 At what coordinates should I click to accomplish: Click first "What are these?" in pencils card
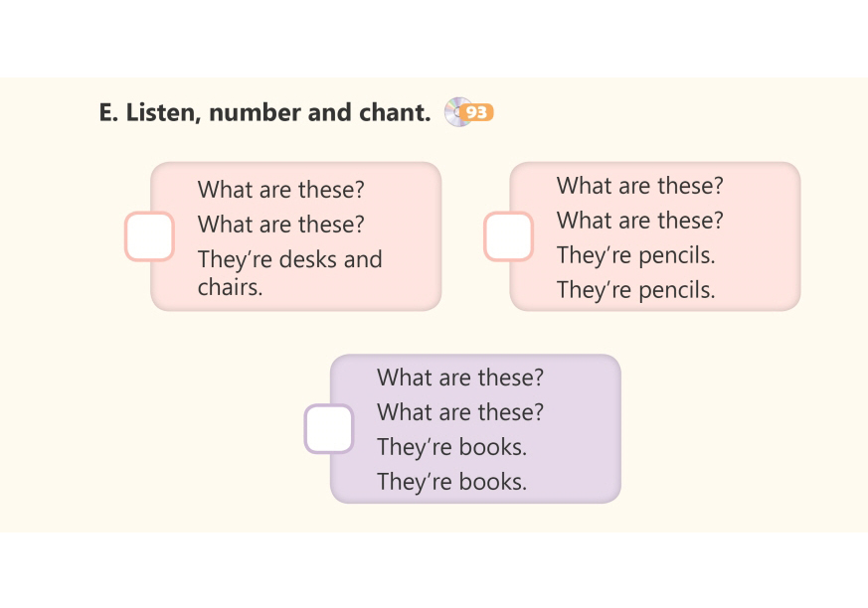pyautogui.click(x=639, y=186)
